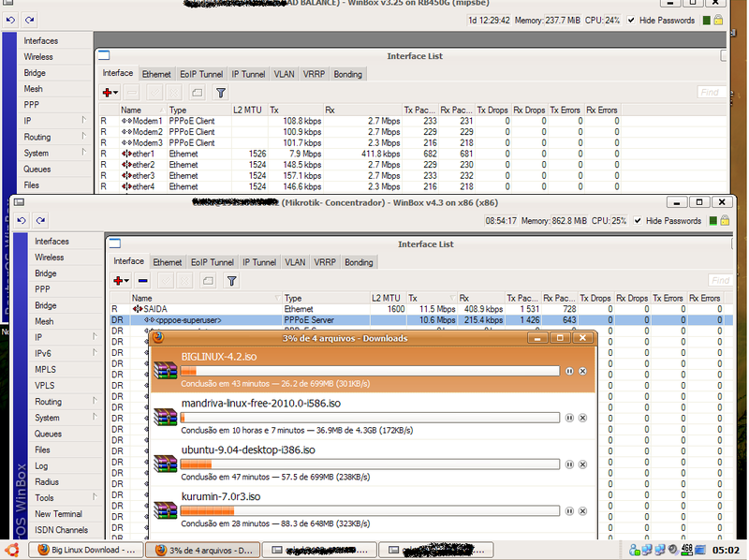Viewport: 749px width, 560px height.
Task: Open Queues in the RB450G sidebar
Action: click(x=37, y=169)
